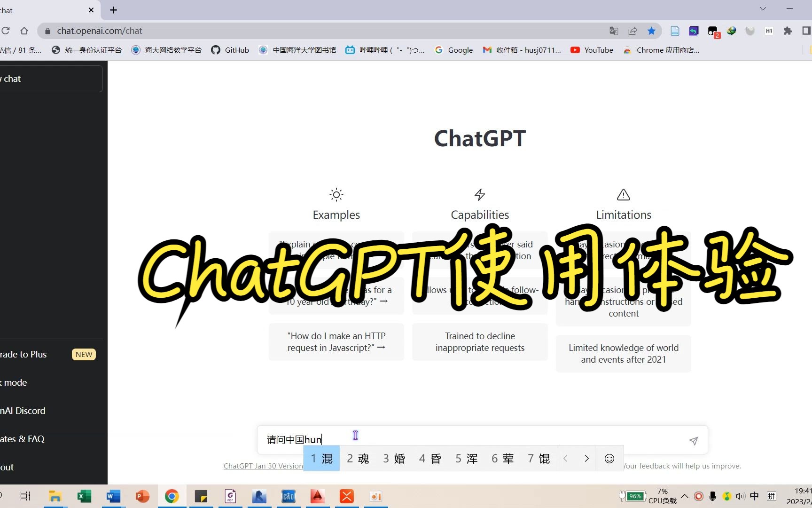
Task: Go to the browser home page icon
Action: [24, 31]
